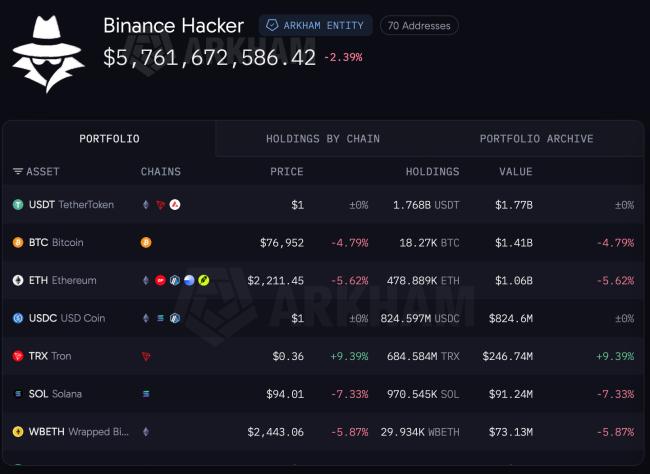Select the Ethereum chain icon in the ETH row
This screenshot has height=474, width=650.
pos(146,280)
